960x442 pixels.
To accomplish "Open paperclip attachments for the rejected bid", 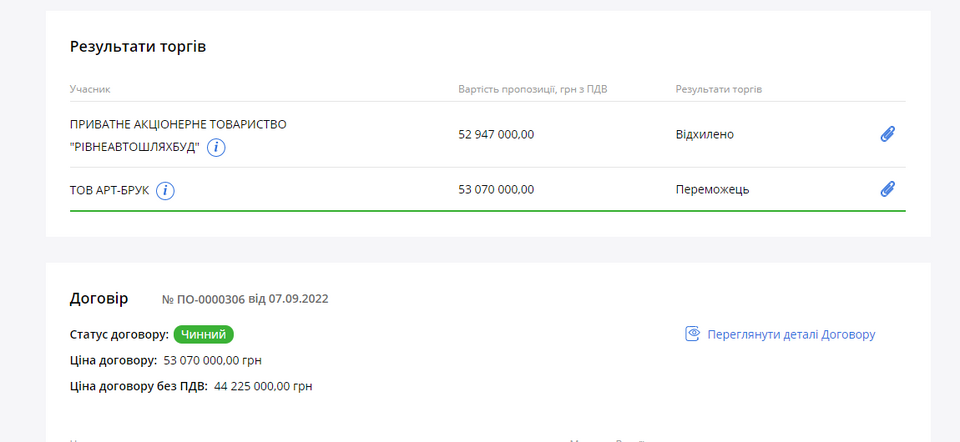I will (887, 134).
